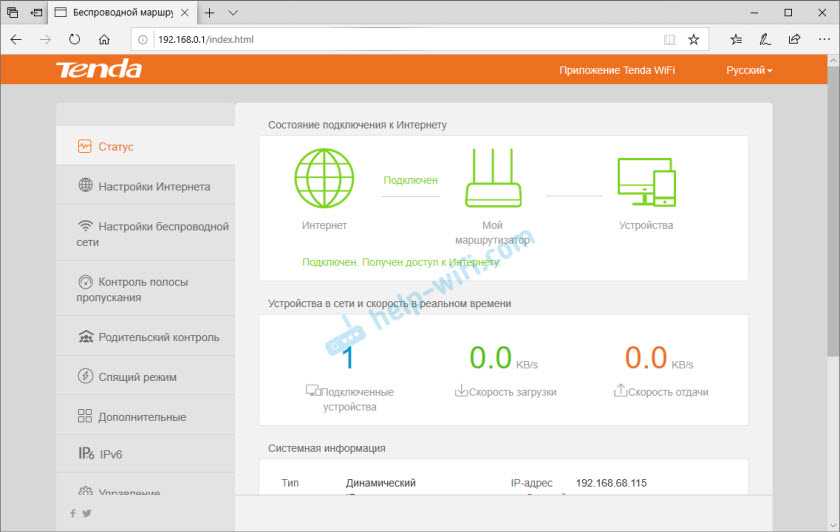The height and width of the screenshot is (532, 840).
Task: Click the address bar with 192.168.0.1
Action: coord(400,39)
